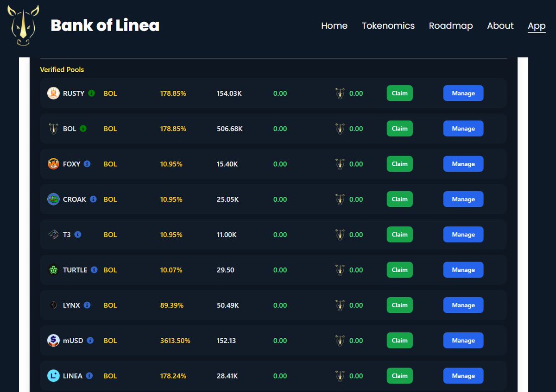This screenshot has width=556, height=392.
Task: Click the Bank of Linea title
Action: 105,25
